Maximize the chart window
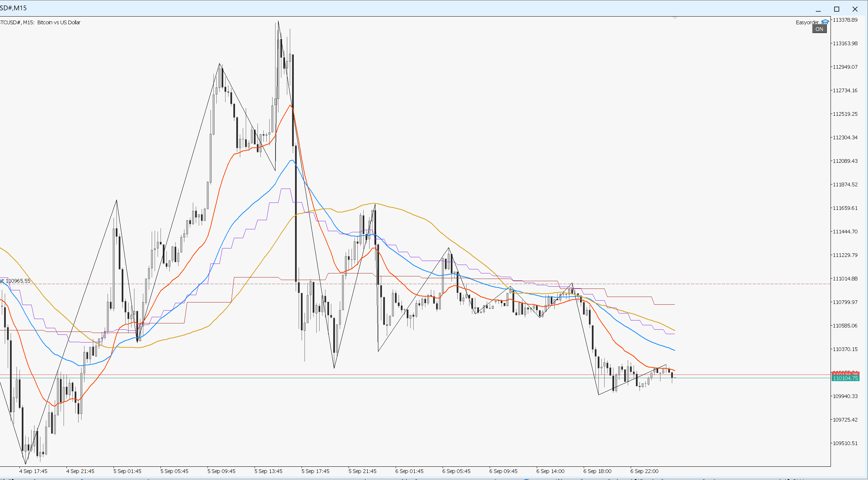The image size is (868, 480). (x=837, y=9)
